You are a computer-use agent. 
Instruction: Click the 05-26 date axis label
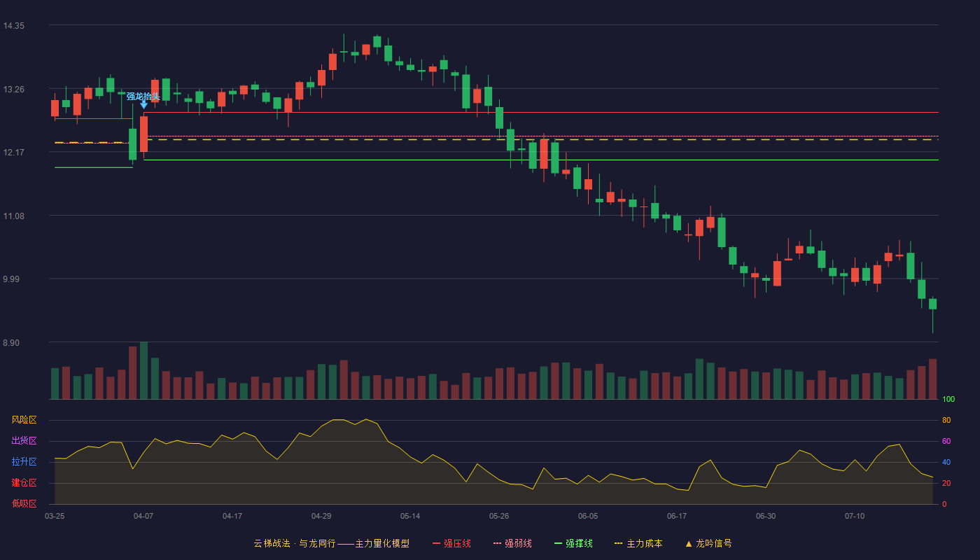499,516
